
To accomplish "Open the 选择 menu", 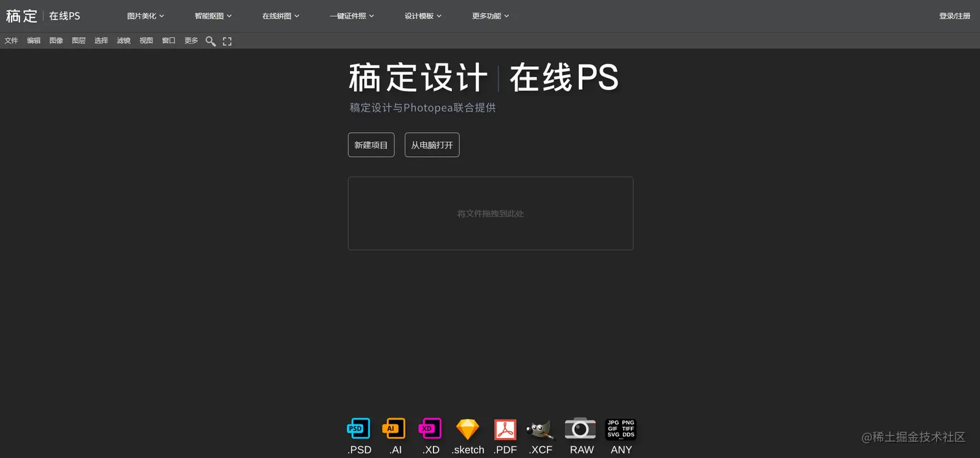I will (x=101, y=40).
